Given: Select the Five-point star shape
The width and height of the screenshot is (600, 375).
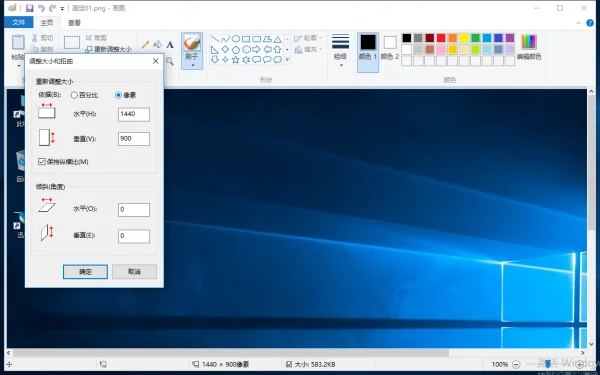Looking at the screenshot, I should [236, 60].
